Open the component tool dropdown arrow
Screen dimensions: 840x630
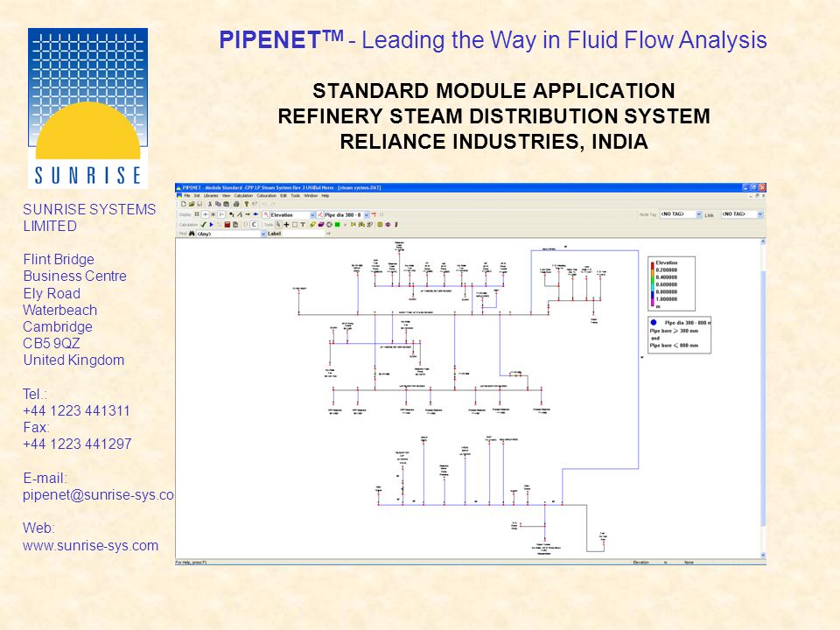pyautogui.click(x=345, y=225)
